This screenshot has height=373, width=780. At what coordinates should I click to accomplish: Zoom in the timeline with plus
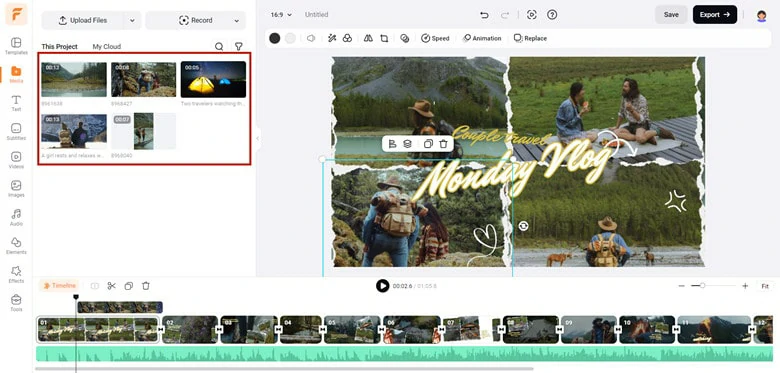[x=745, y=286]
